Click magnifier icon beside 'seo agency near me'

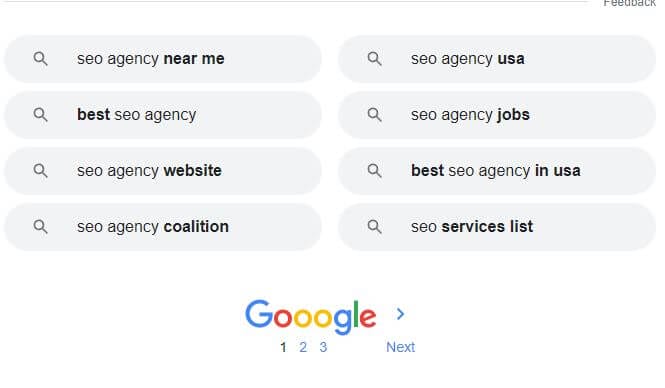[40, 59]
